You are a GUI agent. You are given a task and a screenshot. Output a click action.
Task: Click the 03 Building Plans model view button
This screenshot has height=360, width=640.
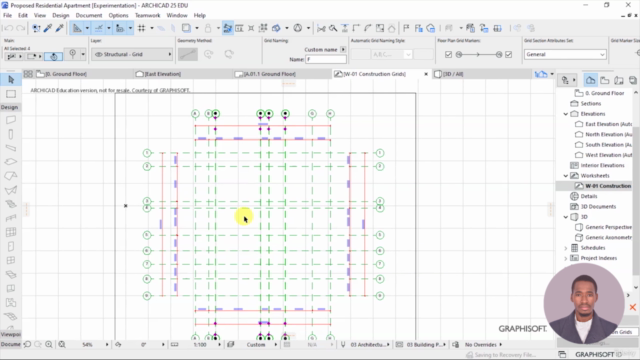[x=422, y=344]
